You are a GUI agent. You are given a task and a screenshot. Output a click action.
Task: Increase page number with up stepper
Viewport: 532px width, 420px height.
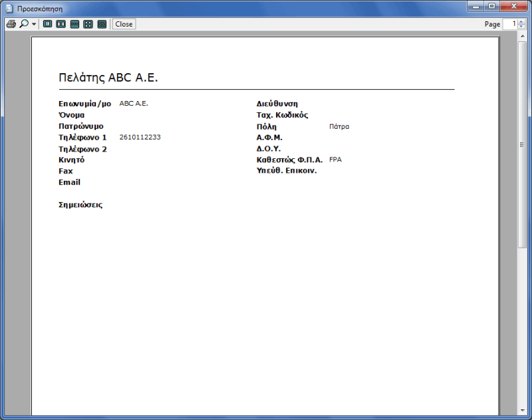pyautogui.click(x=521, y=21)
